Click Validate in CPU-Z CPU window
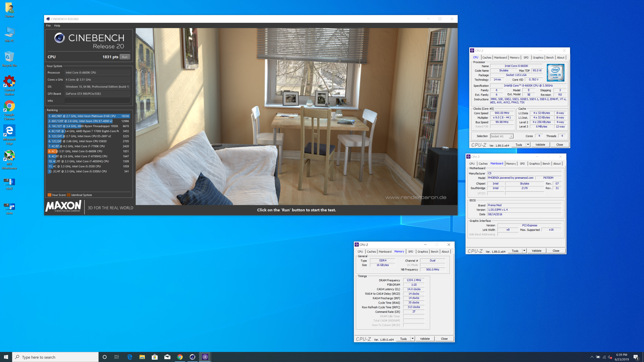The image size is (644, 362). pyautogui.click(x=540, y=145)
